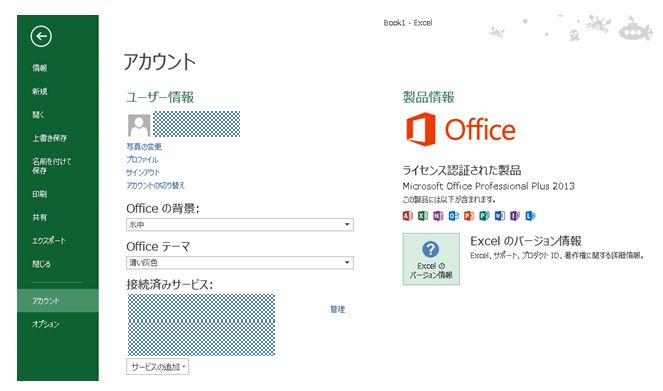This screenshot has width=663, height=391.
Task: Open the エクスポート menu item
Action: (x=49, y=241)
